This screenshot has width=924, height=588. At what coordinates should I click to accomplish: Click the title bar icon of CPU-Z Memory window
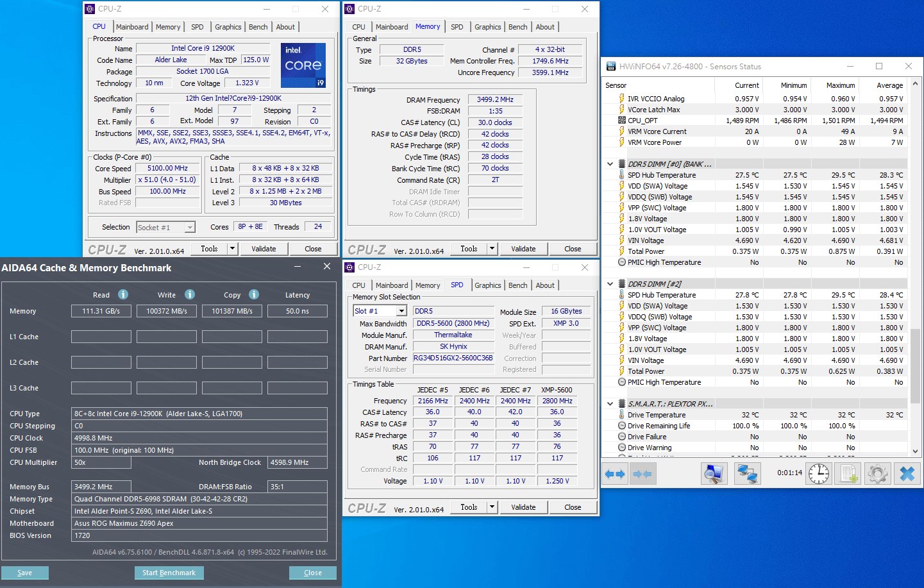pos(349,9)
